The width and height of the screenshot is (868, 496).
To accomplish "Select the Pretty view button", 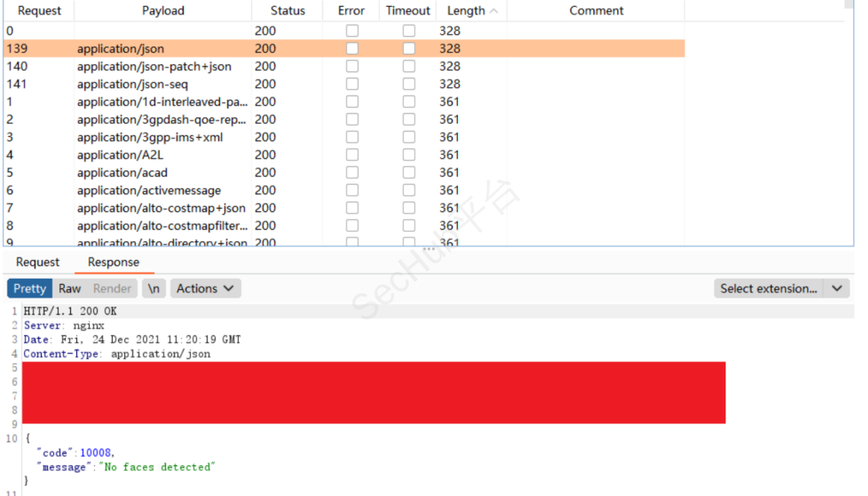I will (x=30, y=289).
